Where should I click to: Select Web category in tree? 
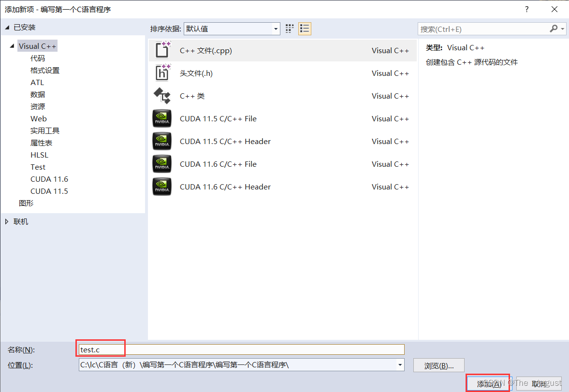pos(39,119)
